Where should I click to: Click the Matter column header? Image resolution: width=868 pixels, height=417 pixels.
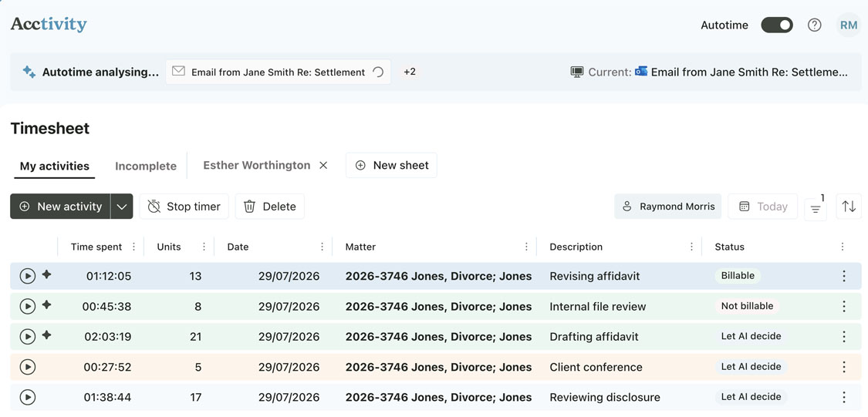[x=360, y=247]
